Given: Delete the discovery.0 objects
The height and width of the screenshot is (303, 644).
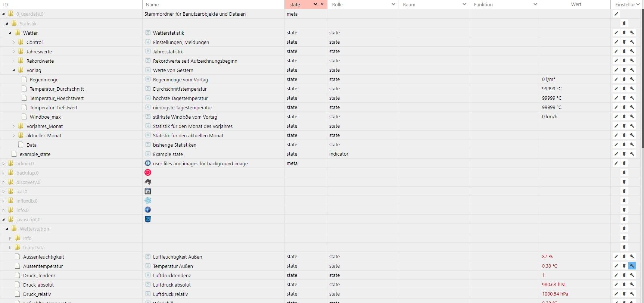Looking at the screenshot, I should 624,182.
